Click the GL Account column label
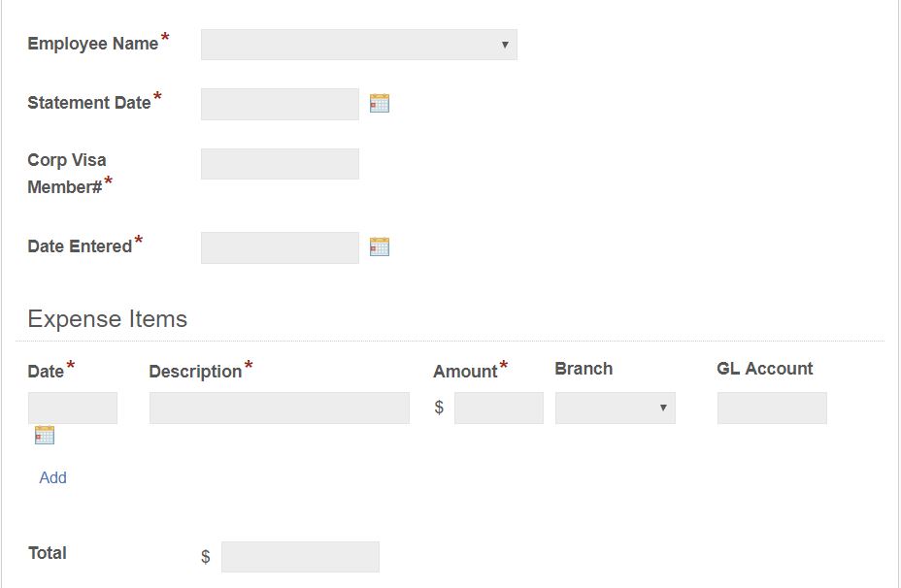 [x=765, y=369]
